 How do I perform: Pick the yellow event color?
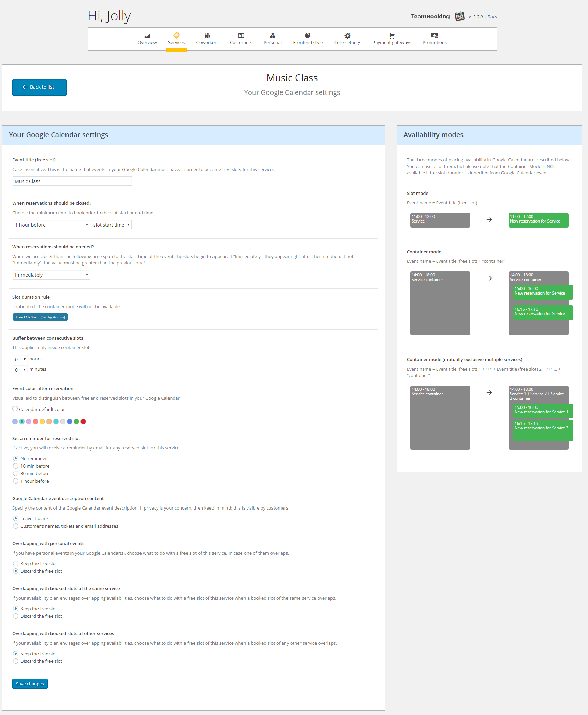point(42,421)
